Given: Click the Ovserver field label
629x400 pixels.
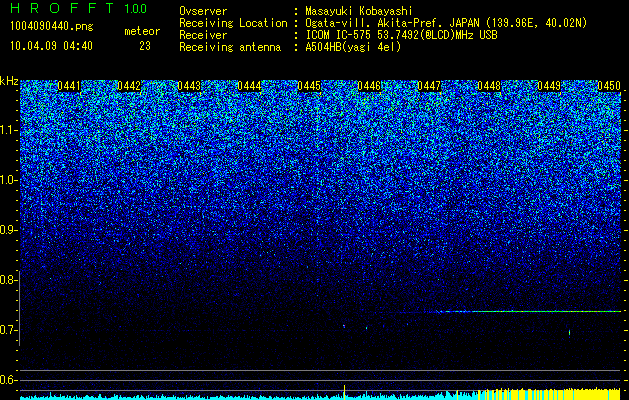Looking at the screenshot, I should coord(203,11).
